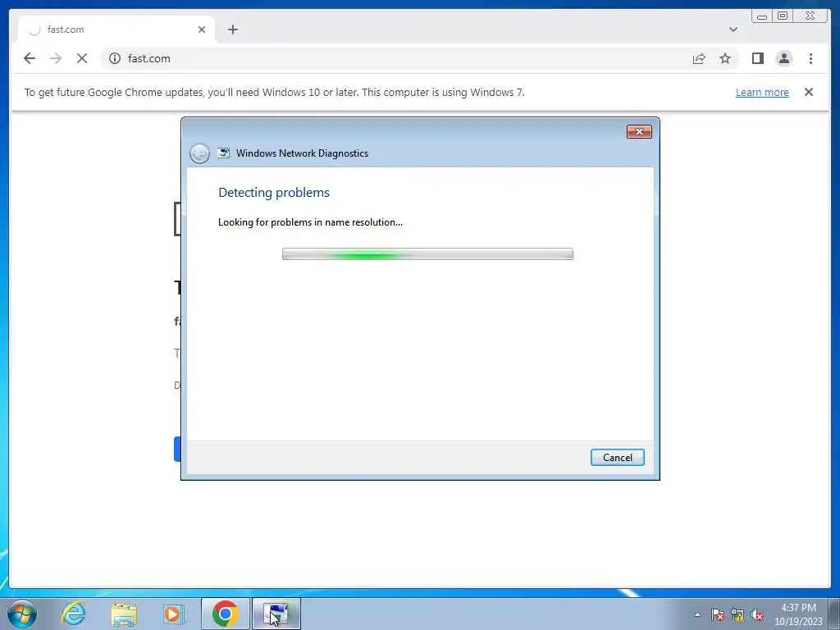Open Learn more about Chrome updates

[762, 92]
